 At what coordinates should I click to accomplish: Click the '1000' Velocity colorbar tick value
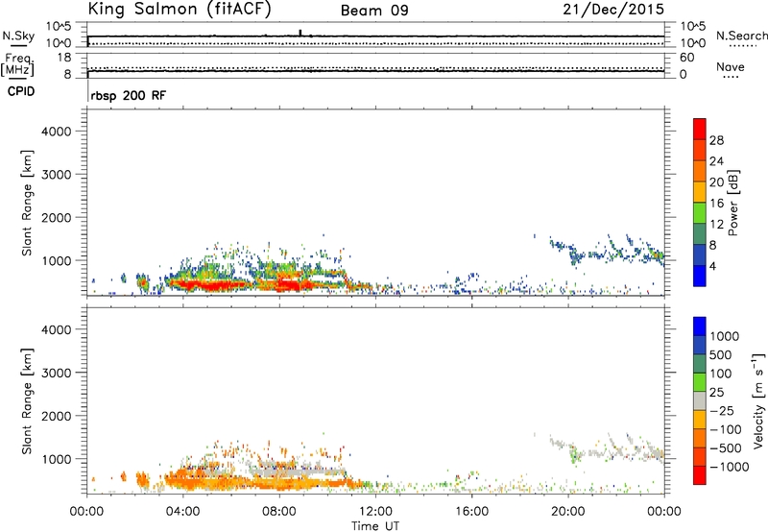(x=724, y=336)
